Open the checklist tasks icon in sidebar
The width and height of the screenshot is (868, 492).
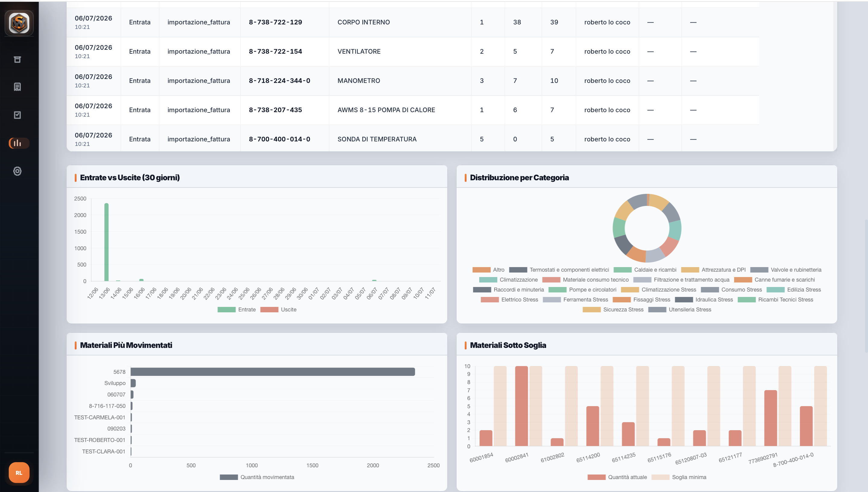tap(17, 115)
